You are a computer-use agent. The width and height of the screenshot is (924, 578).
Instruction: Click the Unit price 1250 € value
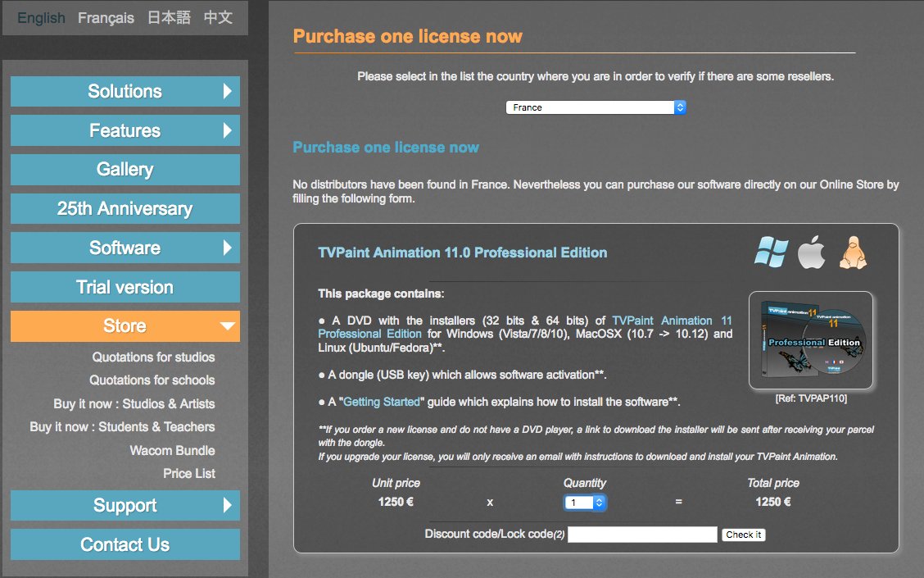point(396,502)
